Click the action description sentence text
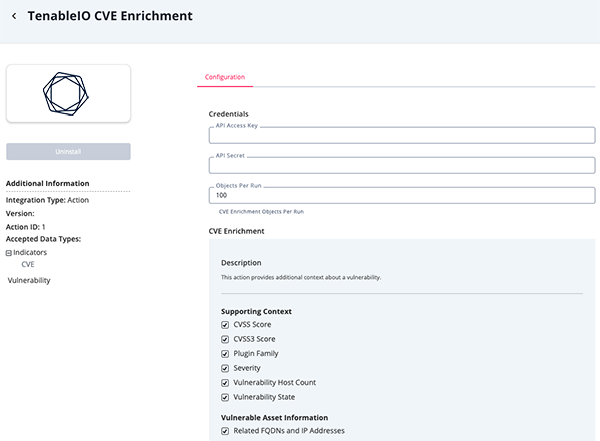The image size is (600, 441). point(301,277)
